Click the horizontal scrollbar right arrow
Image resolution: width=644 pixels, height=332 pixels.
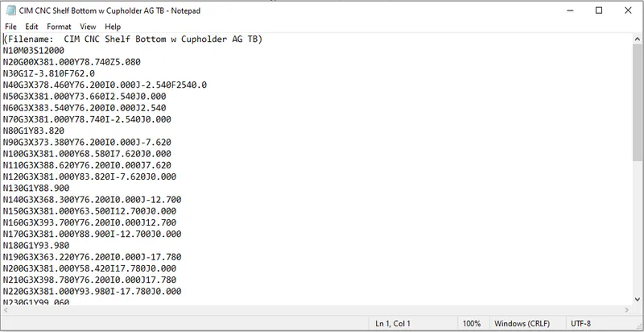click(x=627, y=309)
